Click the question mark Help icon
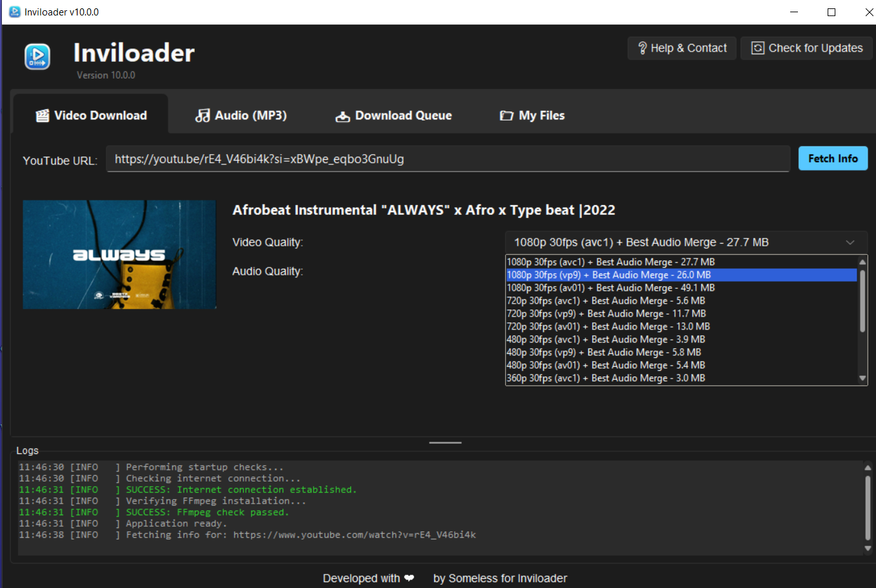 (642, 48)
